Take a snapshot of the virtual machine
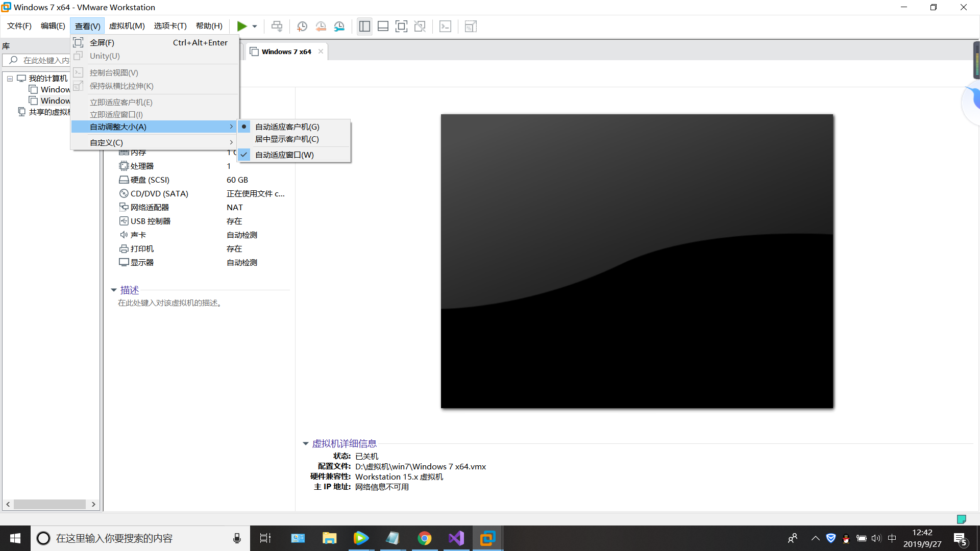 [x=302, y=26]
